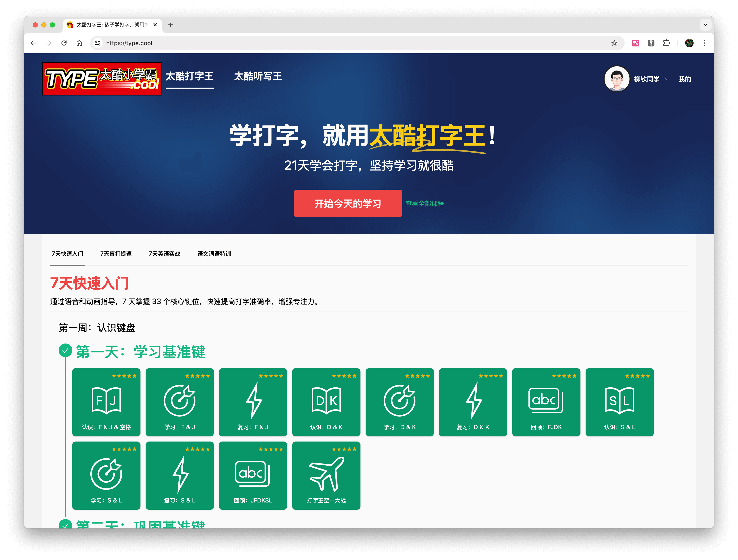Select the 7天英语实战 tab

(165, 254)
